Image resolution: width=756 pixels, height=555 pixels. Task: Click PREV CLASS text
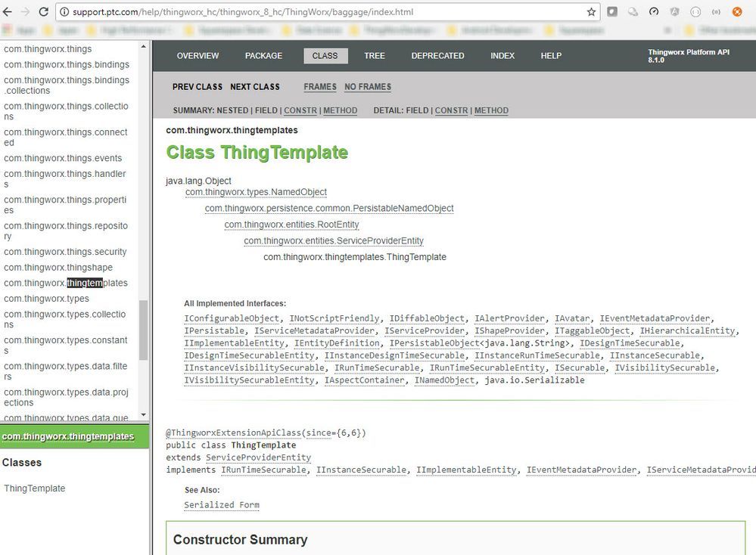(198, 87)
